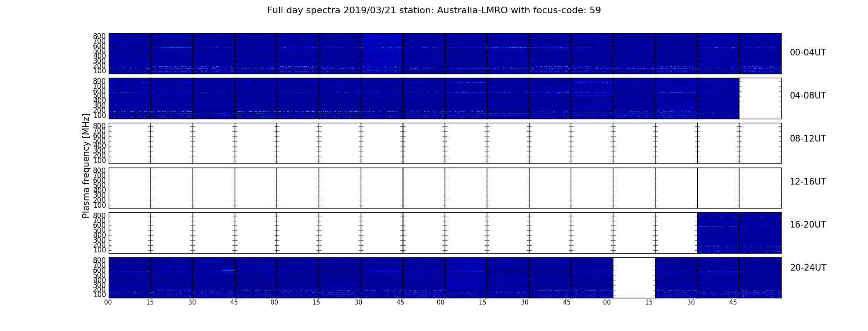The image size is (868, 331).
Task: Click the '800' tick label of the 20-24UT panel
Action: coord(100,260)
